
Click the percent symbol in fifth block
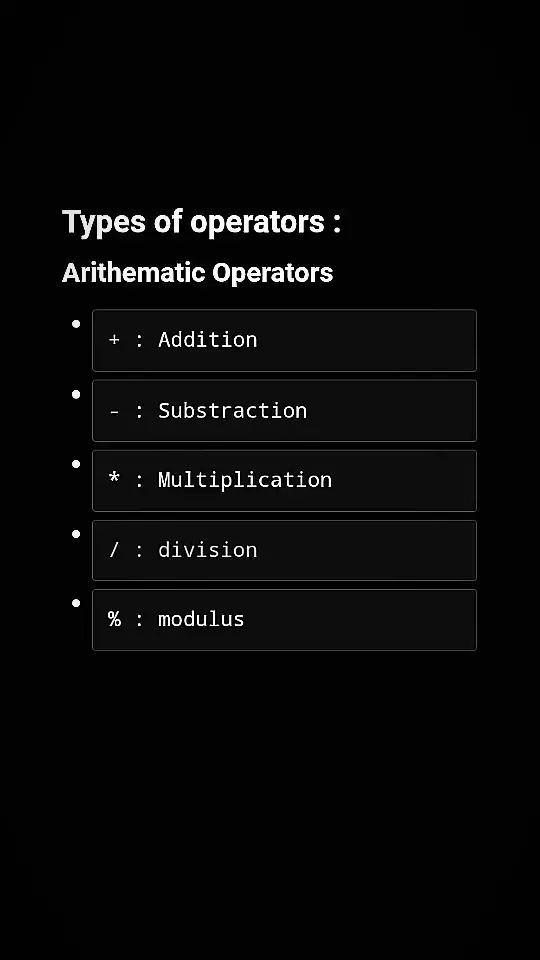pyautogui.click(x=114, y=619)
